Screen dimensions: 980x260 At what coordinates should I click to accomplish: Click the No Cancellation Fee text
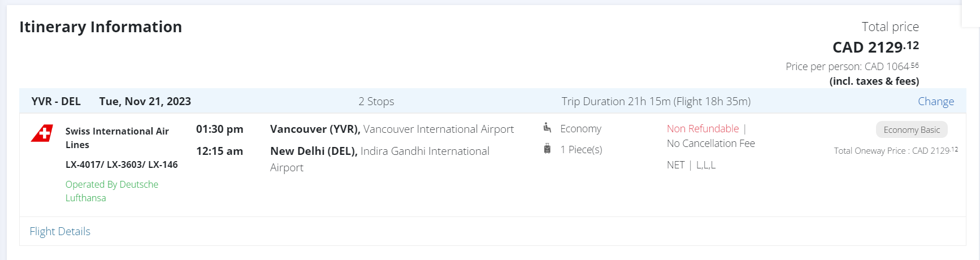pos(710,144)
